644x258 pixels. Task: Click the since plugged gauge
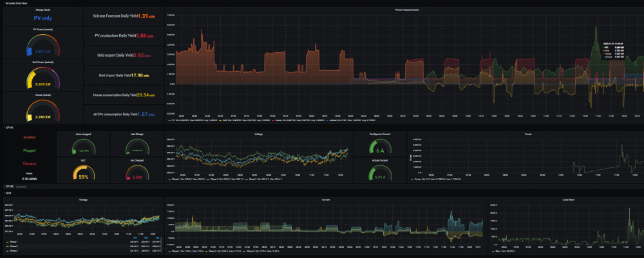tap(83, 145)
